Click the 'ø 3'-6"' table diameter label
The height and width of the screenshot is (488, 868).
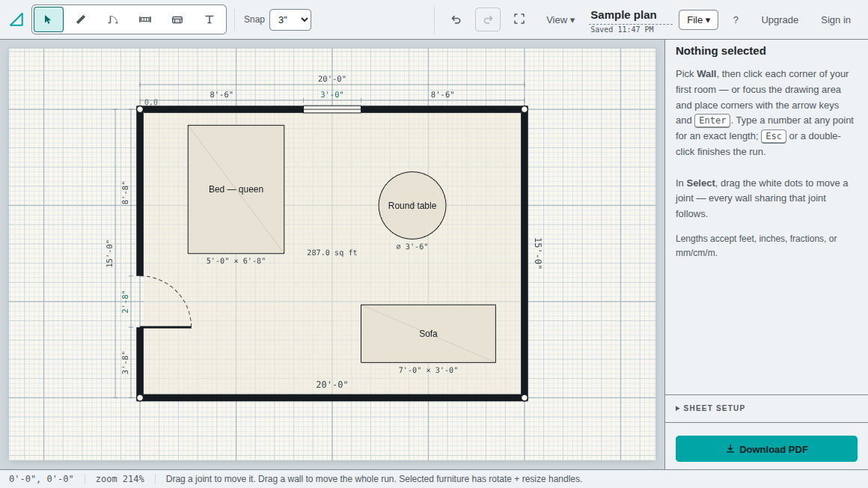point(412,246)
